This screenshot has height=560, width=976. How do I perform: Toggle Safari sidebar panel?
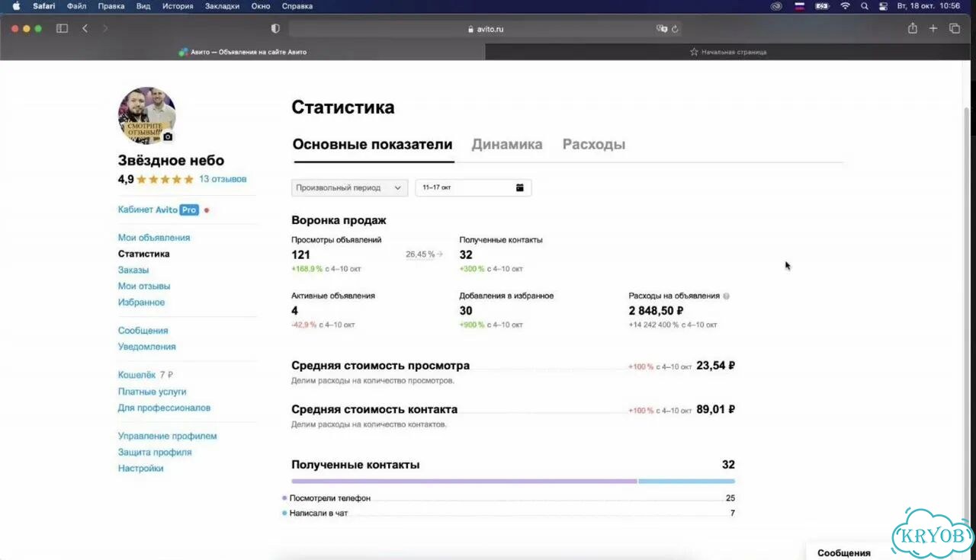[x=62, y=28]
